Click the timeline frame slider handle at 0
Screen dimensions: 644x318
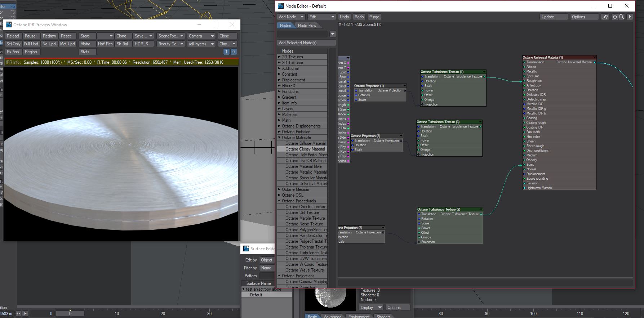coord(70,314)
